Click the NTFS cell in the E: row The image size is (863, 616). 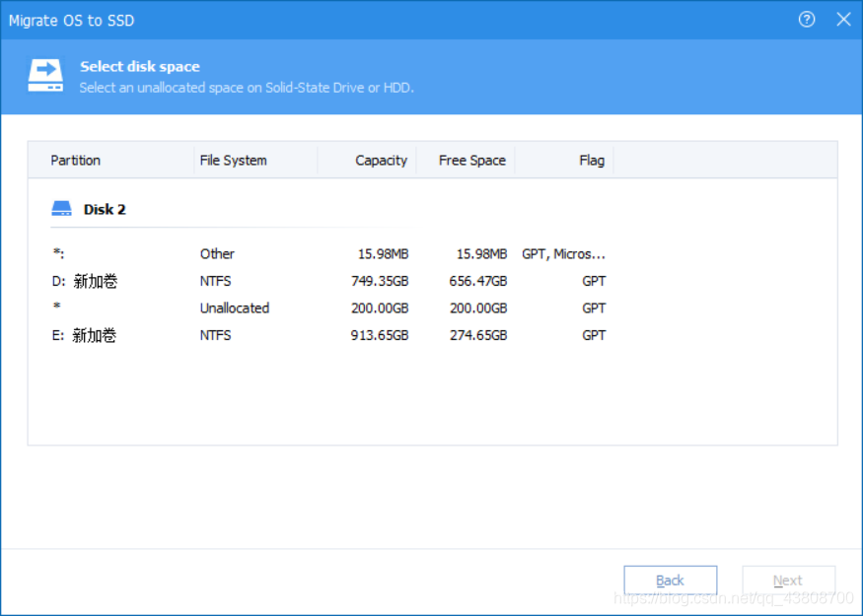click(x=215, y=335)
